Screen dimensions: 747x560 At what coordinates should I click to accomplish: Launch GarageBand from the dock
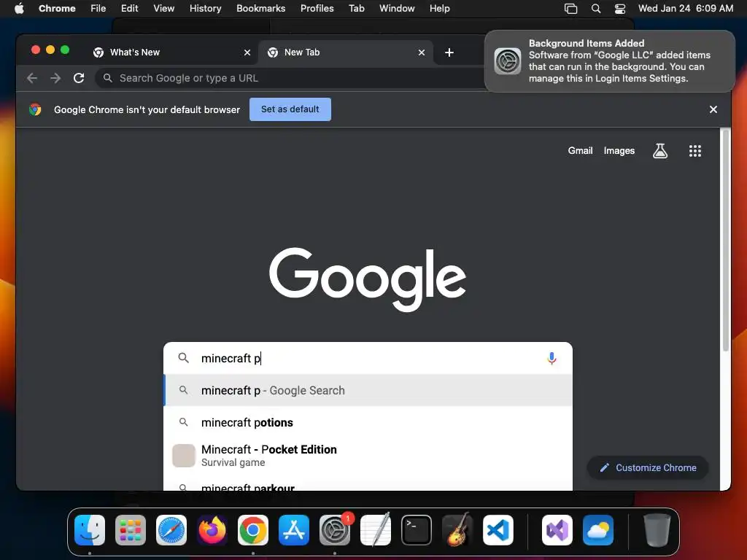pos(457,530)
